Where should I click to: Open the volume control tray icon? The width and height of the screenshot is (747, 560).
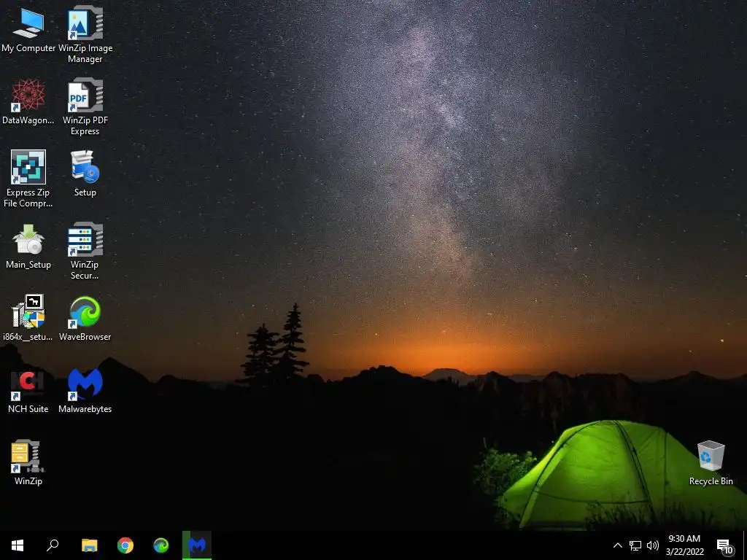tap(653, 545)
